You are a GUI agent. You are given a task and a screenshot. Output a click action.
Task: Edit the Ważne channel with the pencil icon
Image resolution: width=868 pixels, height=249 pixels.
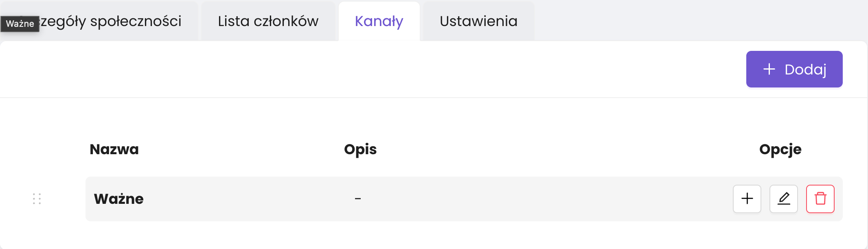783,199
